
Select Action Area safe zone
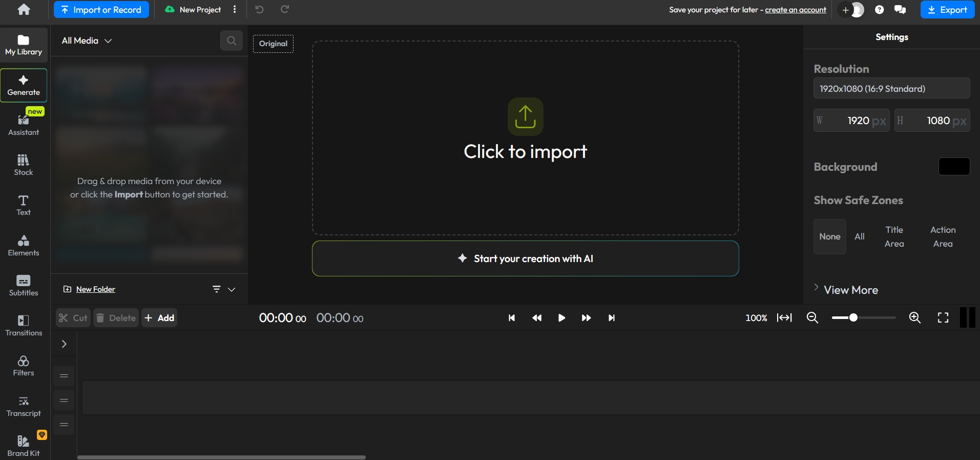[x=943, y=236]
